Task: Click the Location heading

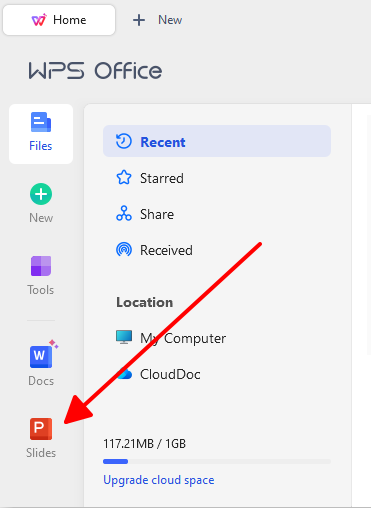Action: point(144,302)
